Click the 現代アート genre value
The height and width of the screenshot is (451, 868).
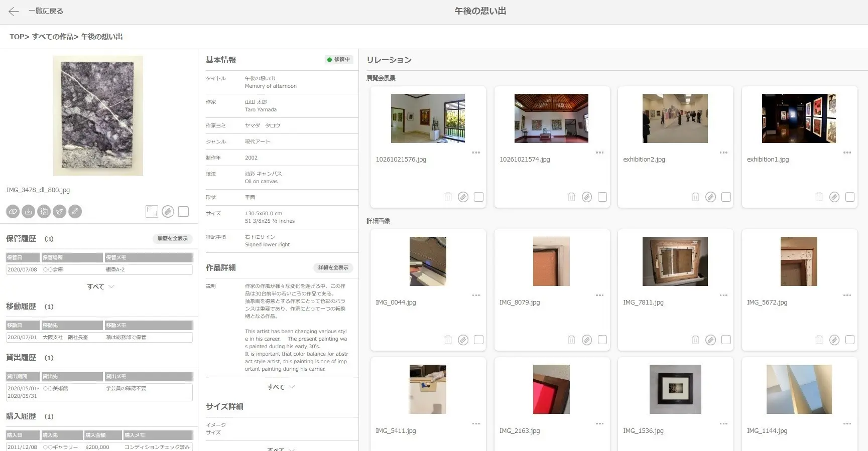pos(258,141)
